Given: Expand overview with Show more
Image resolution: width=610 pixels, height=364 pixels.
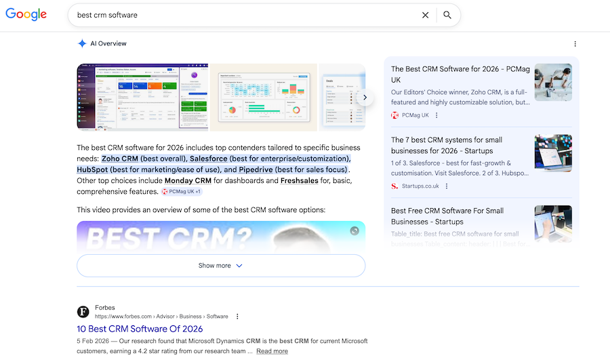Looking at the screenshot, I should click(221, 266).
